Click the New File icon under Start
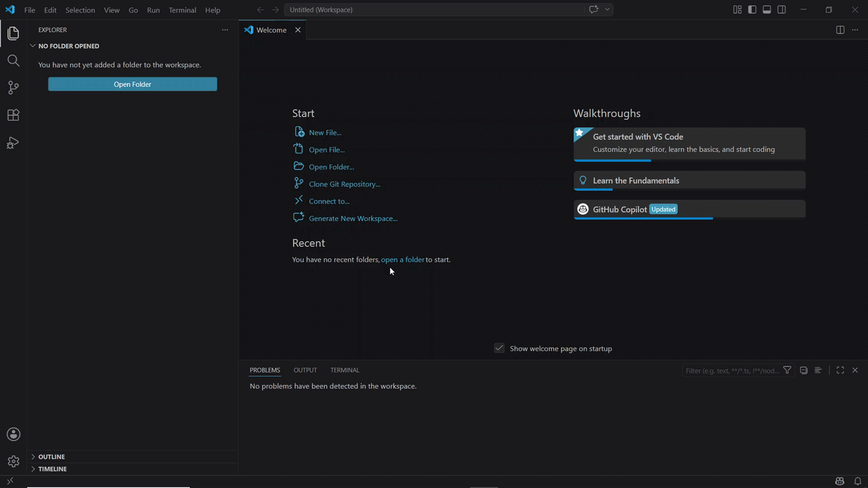The image size is (868, 488). [x=299, y=132]
